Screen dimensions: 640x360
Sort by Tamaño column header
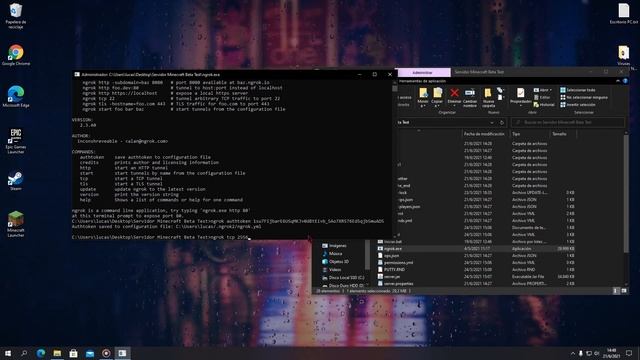coord(563,134)
